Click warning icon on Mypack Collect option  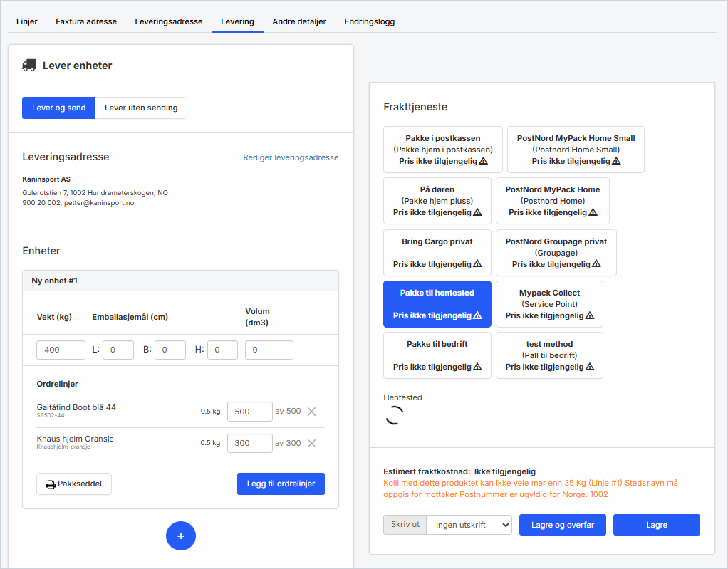[590, 315]
